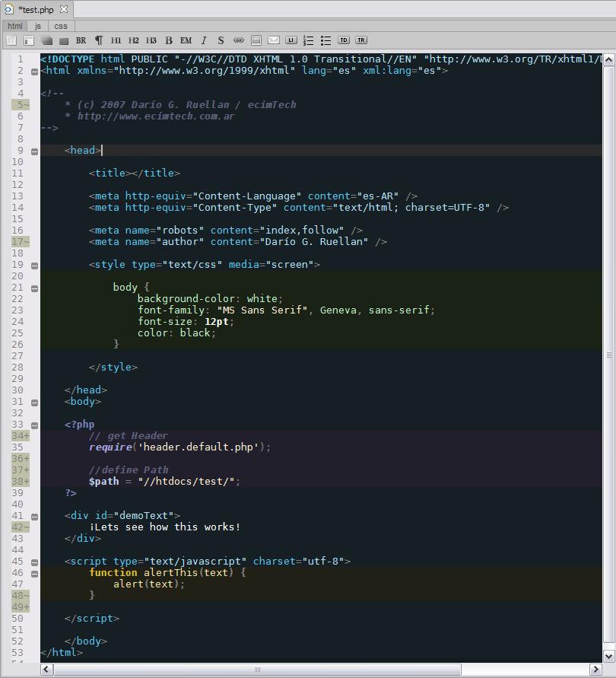
Task: Click the horizontal scrollbar thumb
Action: point(257,670)
